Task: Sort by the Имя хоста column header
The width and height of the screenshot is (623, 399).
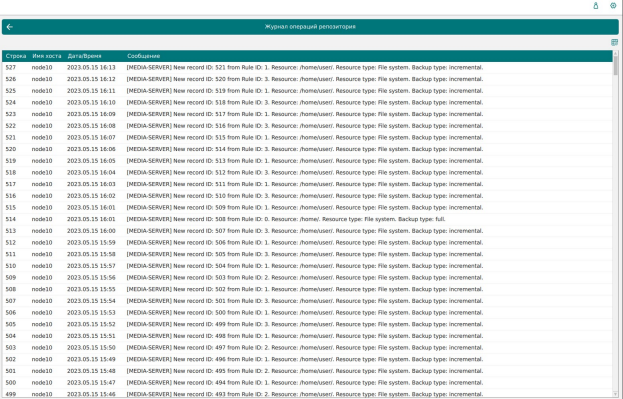Action: pos(47,56)
